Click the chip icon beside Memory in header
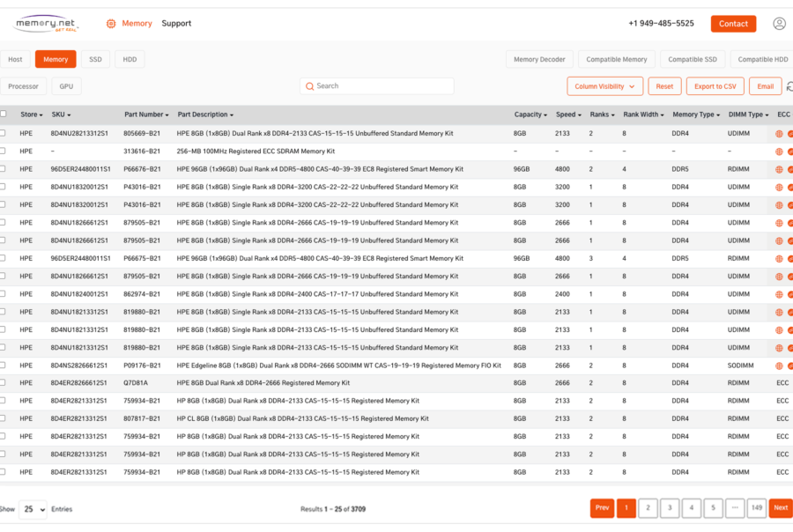Image resolution: width=793 pixels, height=532 pixels. click(111, 24)
